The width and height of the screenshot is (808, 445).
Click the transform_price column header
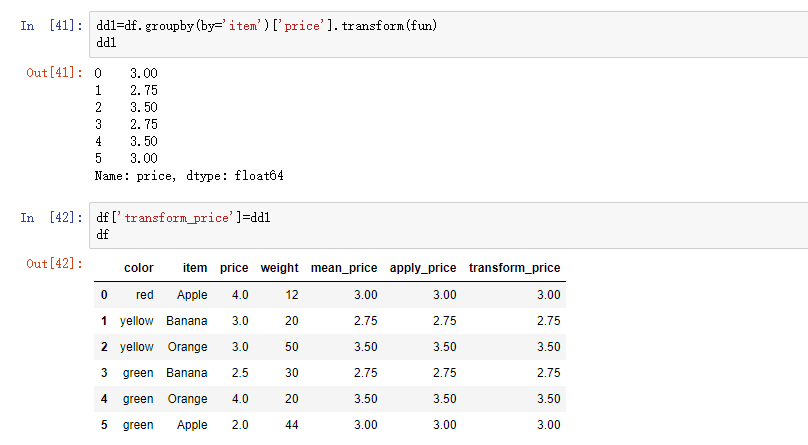click(514, 268)
